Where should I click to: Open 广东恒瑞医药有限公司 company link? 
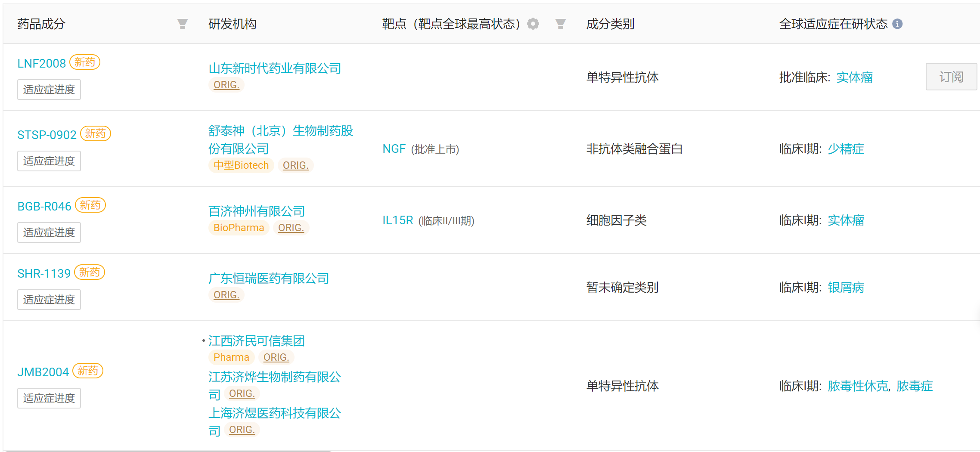coord(269,278)
